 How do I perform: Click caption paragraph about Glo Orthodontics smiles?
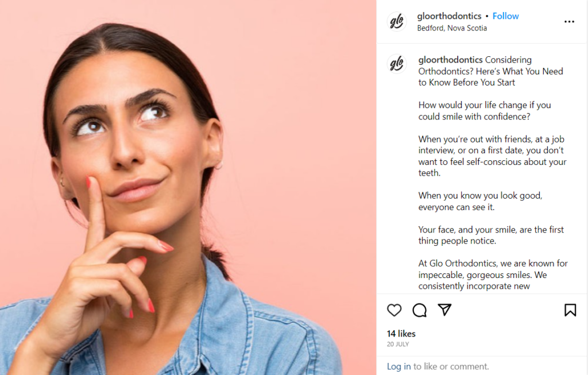[493, 275]
